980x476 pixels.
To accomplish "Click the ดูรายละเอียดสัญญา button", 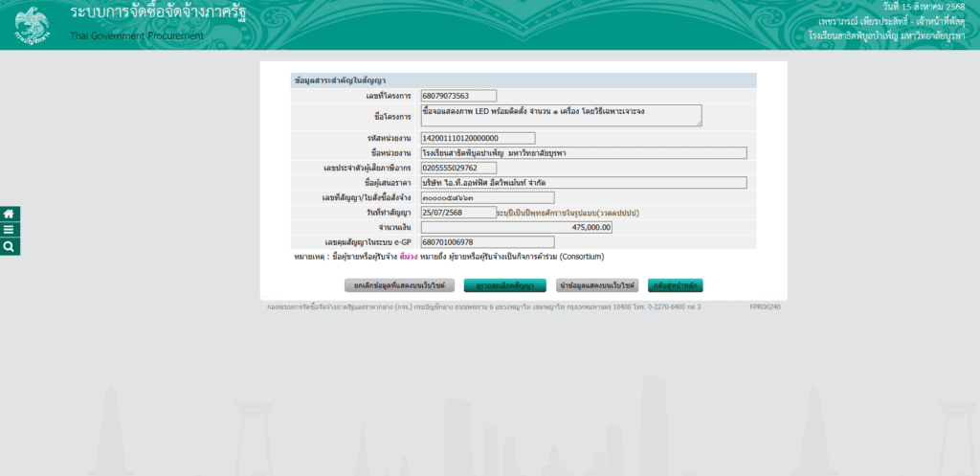I will coord(504,285).
